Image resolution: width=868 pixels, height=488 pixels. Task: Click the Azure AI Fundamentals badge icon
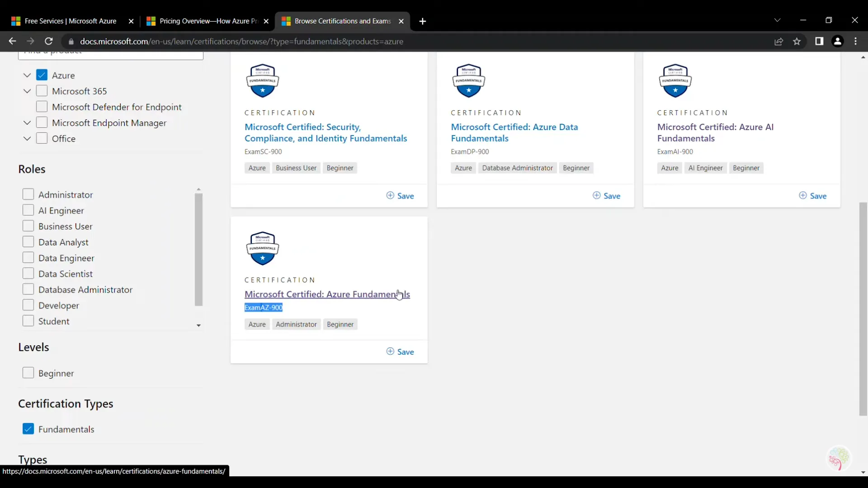[675, 80]
